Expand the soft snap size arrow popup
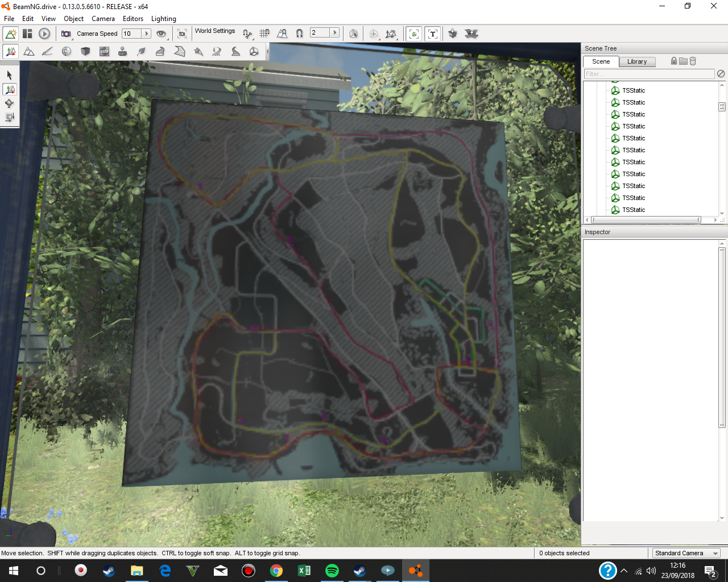Image resolution: width=728 pixels, height=582 pixels. pyautogui.click(x=335, y=32)
